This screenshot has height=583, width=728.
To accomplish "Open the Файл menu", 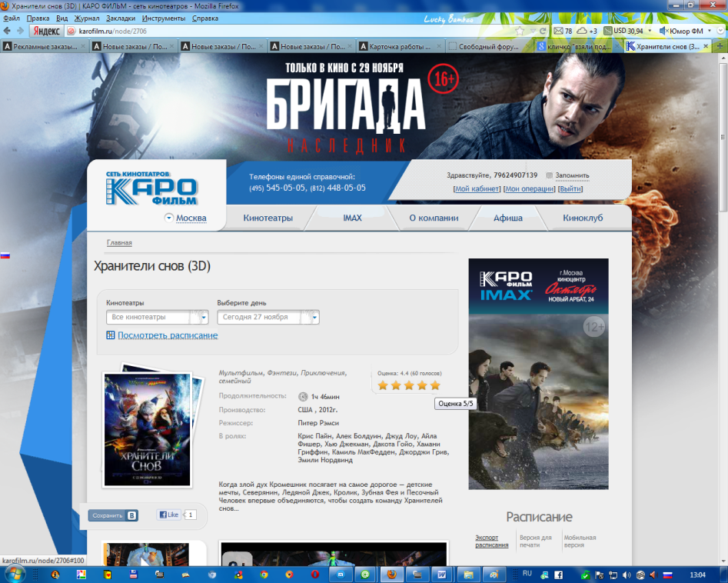I will 11,18.
